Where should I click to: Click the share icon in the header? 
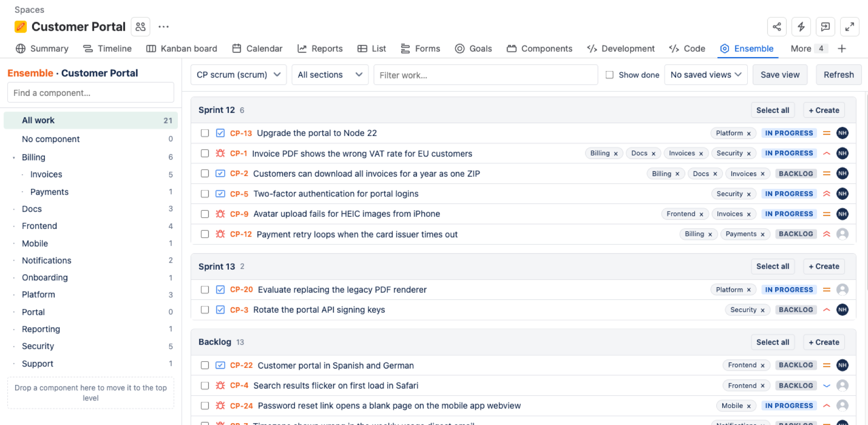click(x=777, y=27)
